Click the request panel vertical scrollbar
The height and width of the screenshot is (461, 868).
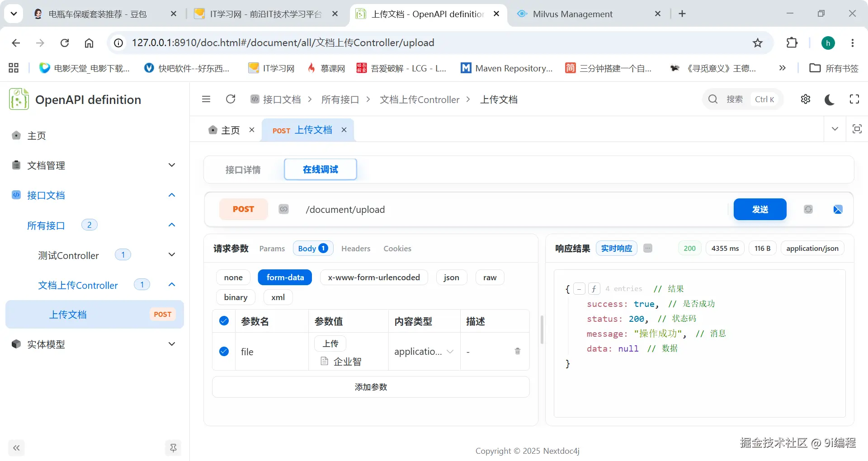pos(542,329)
